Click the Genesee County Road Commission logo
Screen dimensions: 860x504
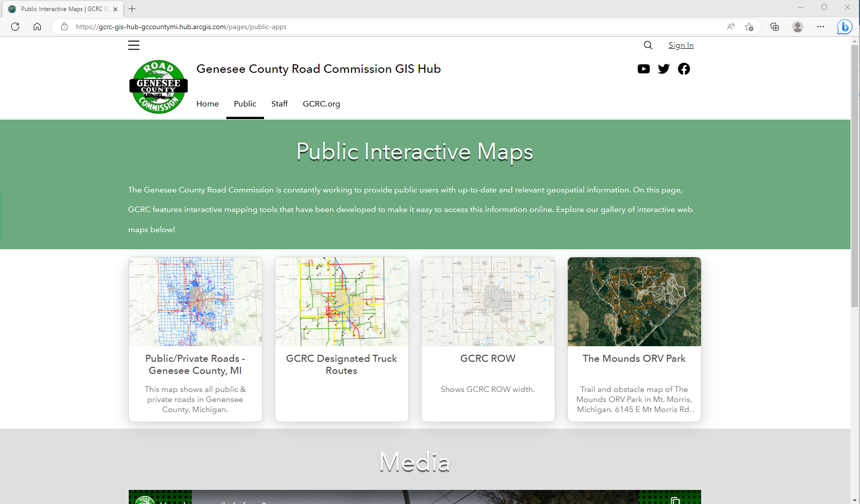click(158, 86)
